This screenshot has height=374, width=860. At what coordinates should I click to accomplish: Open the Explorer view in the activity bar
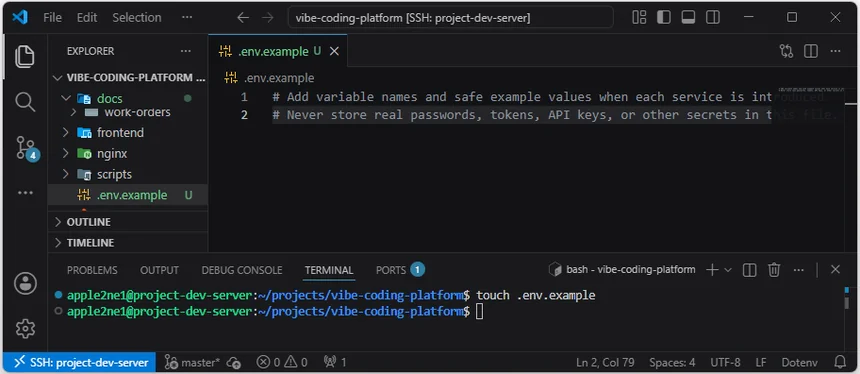click(x=25, y=57)
